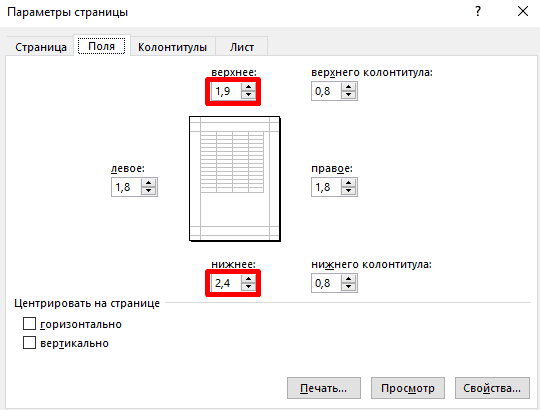Enable вертикально centering checkbox
Screen dimensions: 540x410
[29, 343]
